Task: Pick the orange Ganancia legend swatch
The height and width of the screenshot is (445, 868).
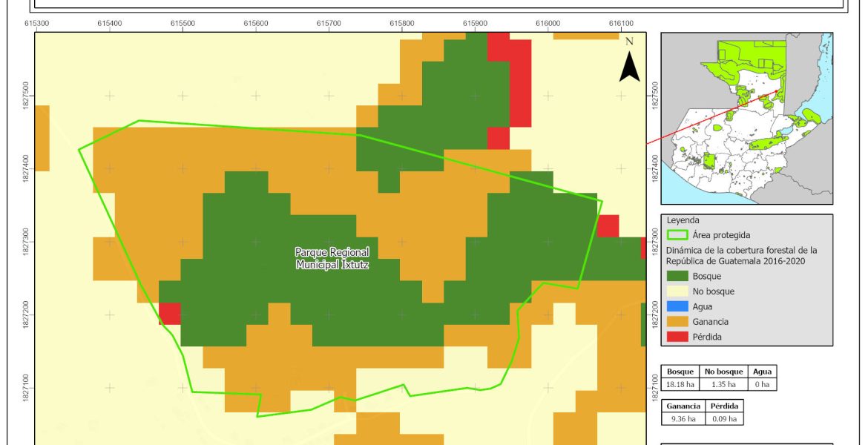Action: coord(678,322)
